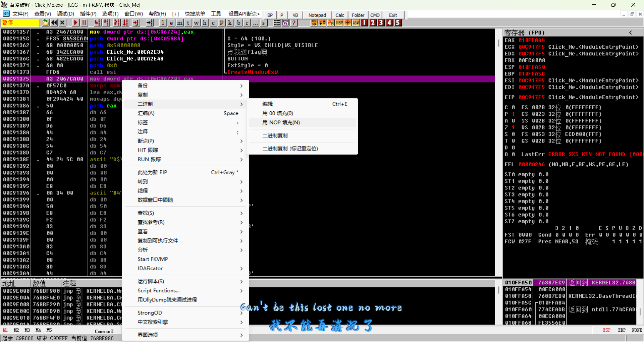Open the breakpoints 'b' button

coord(238,22)
